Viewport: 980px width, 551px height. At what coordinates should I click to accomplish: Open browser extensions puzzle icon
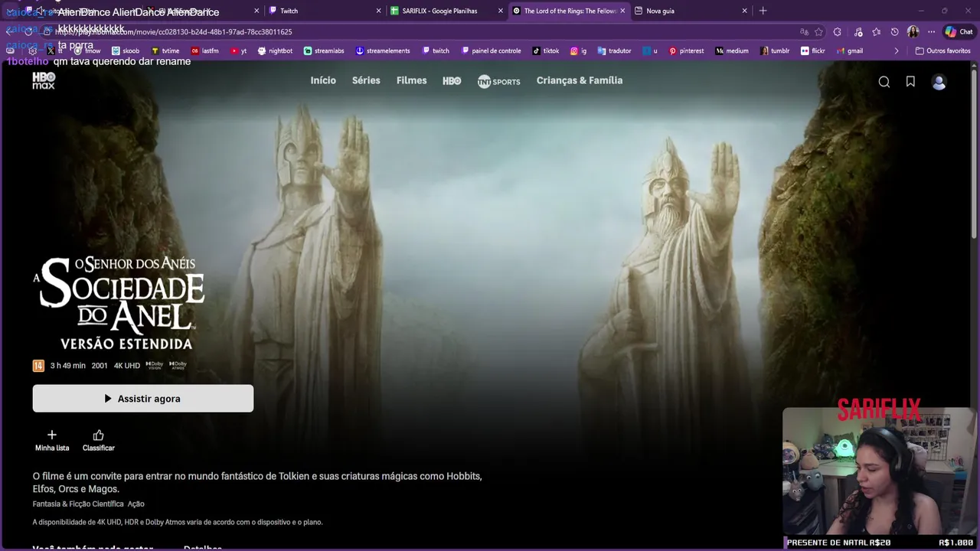[838, 32]
